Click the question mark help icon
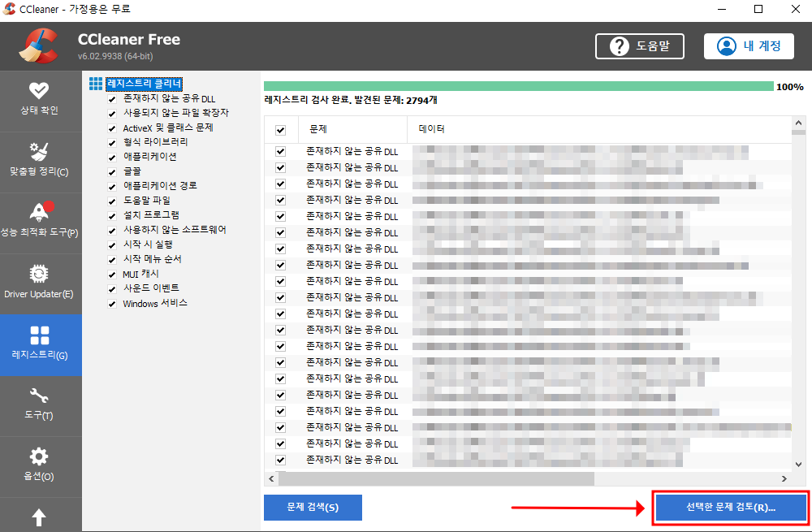This screenshot has height=532, width=812. (620, 46)
